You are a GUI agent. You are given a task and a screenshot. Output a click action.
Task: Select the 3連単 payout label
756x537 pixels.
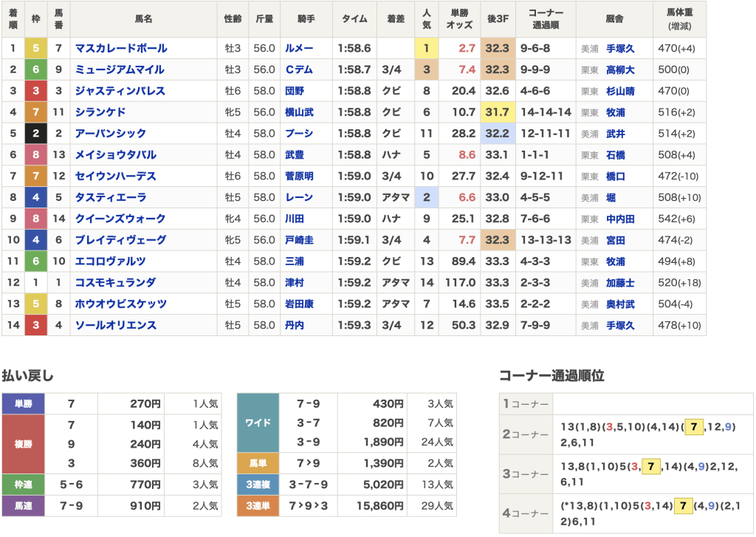coord(258,506)
